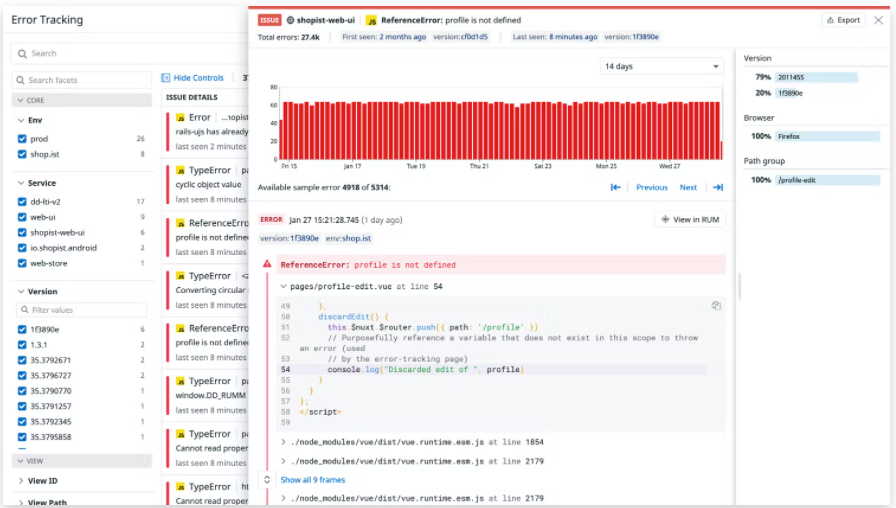Copy the code snippet icon
896x508 pixels.
[716, 306]
